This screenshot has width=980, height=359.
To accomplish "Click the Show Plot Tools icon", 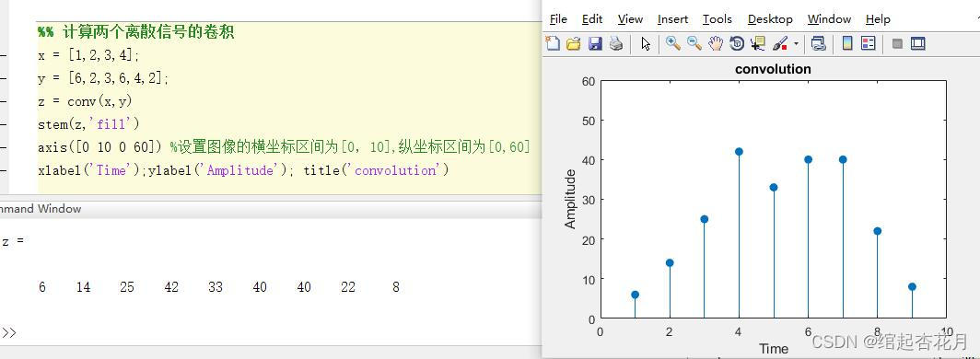I will [x=917, y=43].
